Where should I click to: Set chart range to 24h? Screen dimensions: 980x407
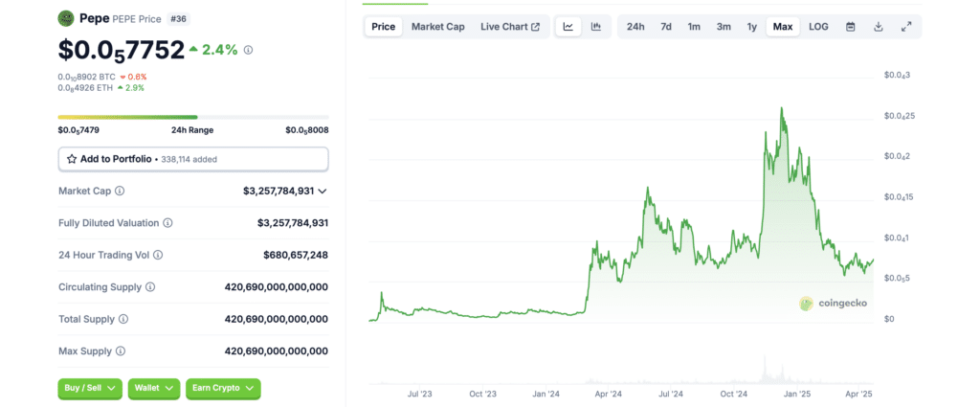tap(635, 26)
